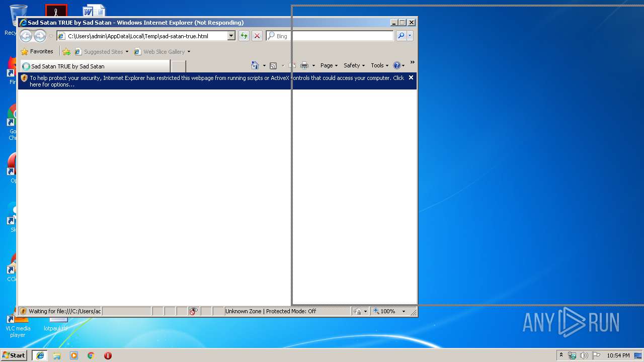The image size is (644, 362).
Task: Click the security information bar for options
Action: [x=217, y=81]
